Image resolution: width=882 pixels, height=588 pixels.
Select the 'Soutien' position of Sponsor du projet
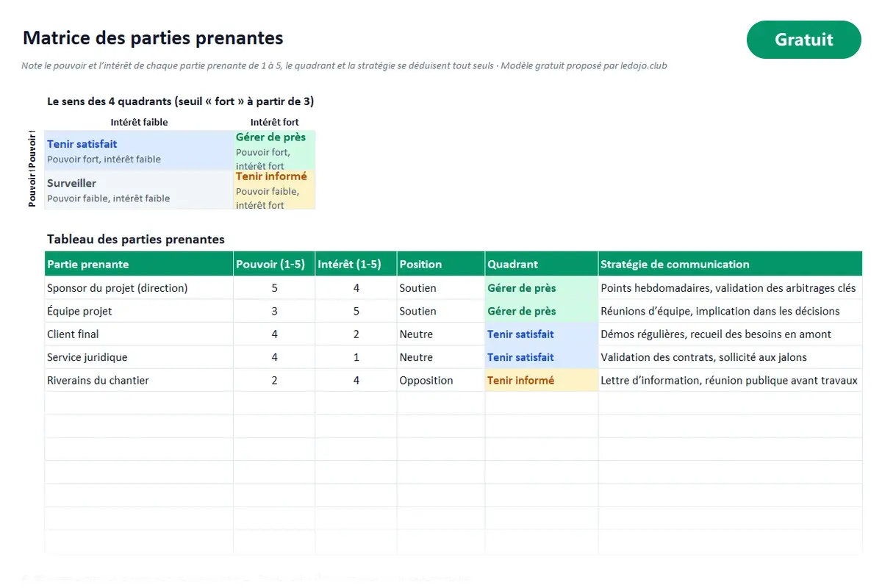[x=441, y=288]
